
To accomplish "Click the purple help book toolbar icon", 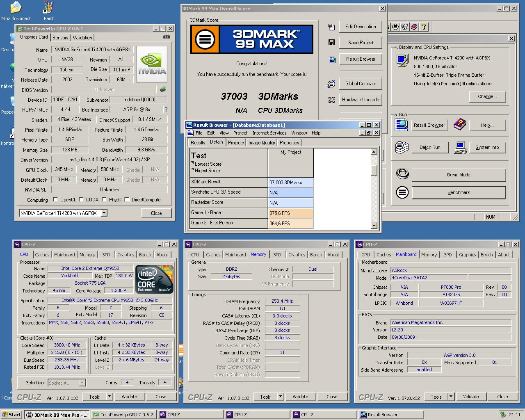I will (x=414, y=27).
